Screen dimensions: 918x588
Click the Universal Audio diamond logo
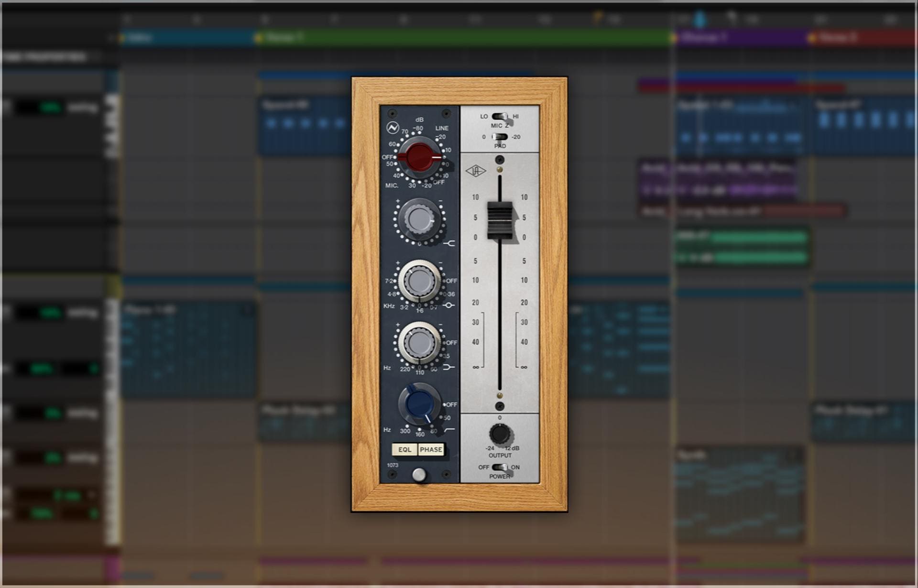coord(476,171)
